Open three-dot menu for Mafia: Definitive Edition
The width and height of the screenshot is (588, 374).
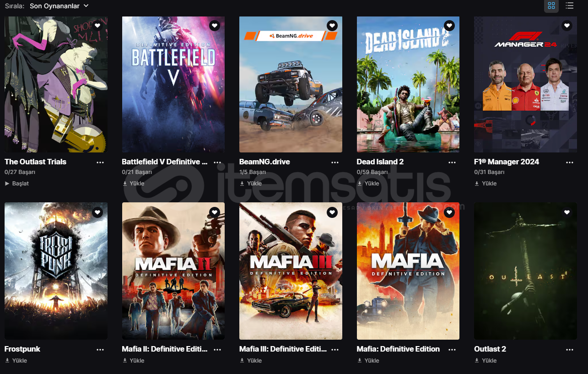(452, 350)
